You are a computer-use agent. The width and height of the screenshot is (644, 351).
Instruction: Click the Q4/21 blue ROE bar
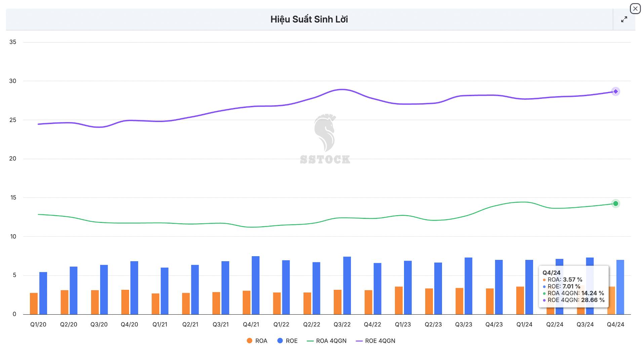pyautogui.click(x=255, y=285)
